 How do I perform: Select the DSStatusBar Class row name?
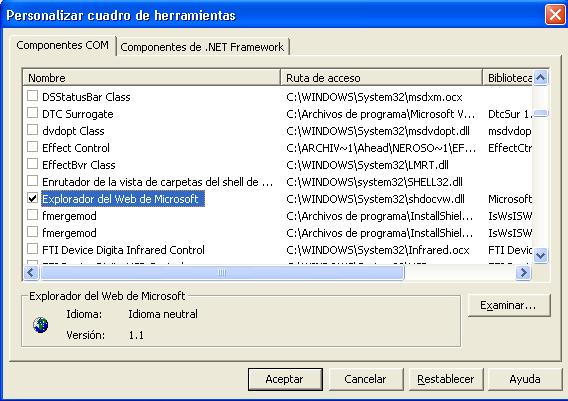click(x=86, y=97)
